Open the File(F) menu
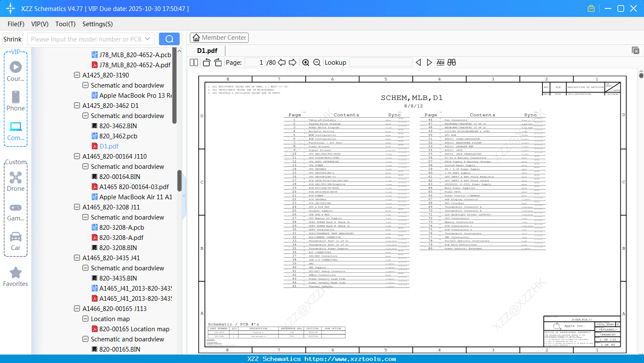Screen dimensions: 644x363 [16, 24]
